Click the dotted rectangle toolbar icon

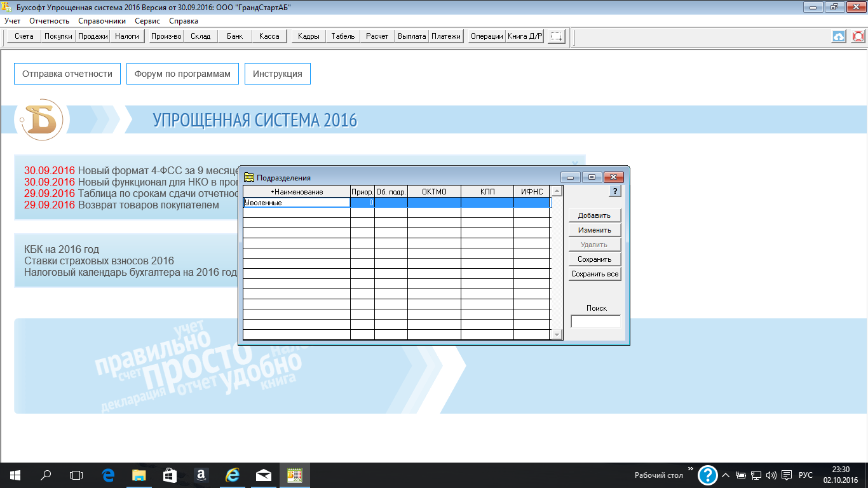pos(556,36)
